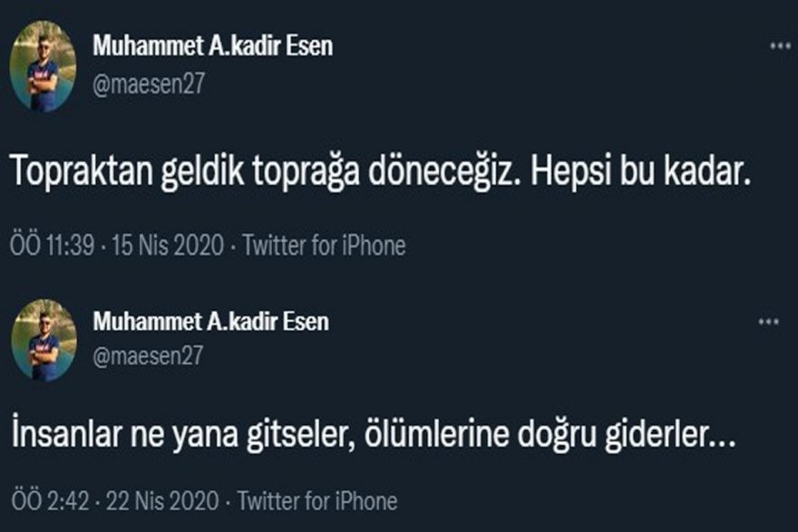The width and height of the screenshot is (798, 532).
Task: Click the @maesen27 handle in first tweet
Action: click(x=149, y=84)
